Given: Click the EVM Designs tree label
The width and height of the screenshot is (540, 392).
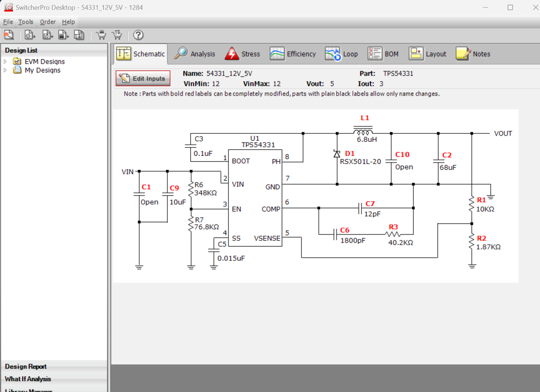Looking at the screenshot, I should [x=45, y=62].
